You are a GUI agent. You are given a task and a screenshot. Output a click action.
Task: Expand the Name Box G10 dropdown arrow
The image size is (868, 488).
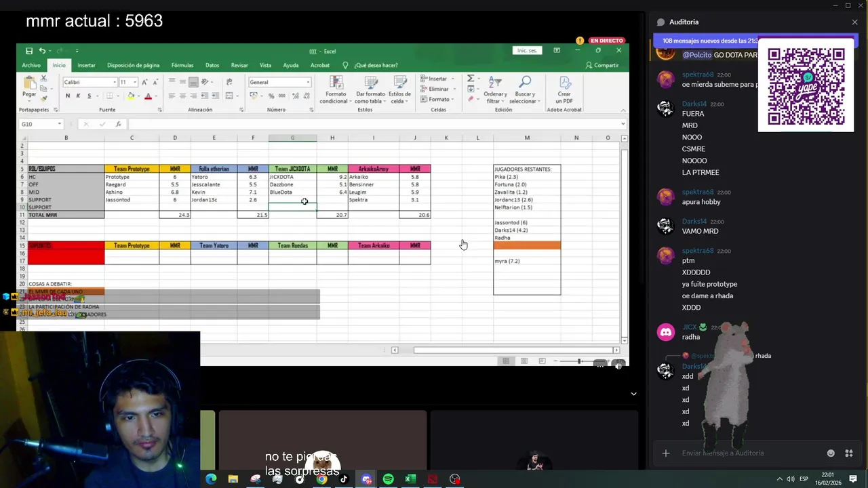(x=60, y=124)
